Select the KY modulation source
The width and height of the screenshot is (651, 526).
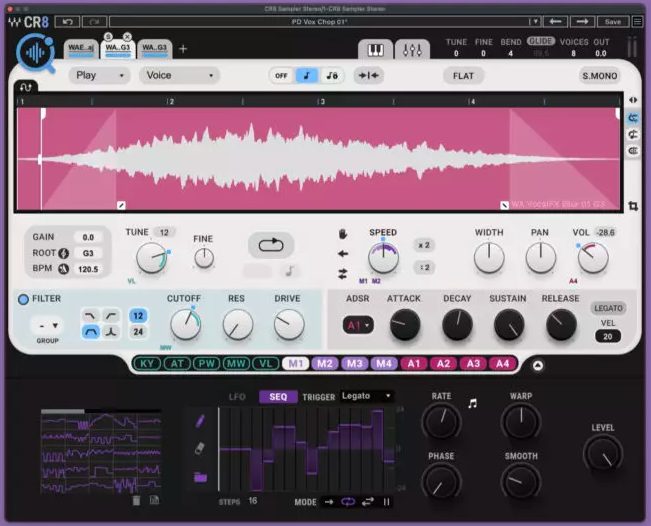147,364
